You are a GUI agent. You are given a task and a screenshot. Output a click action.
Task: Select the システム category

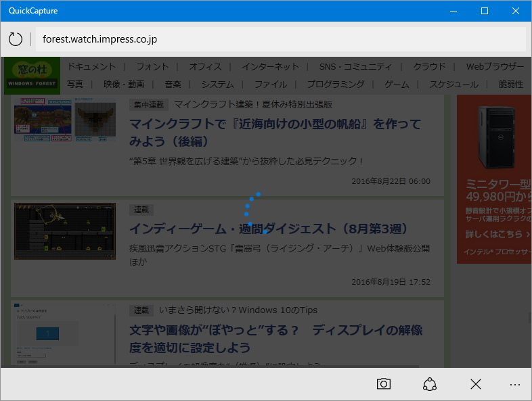coord(217,84)
